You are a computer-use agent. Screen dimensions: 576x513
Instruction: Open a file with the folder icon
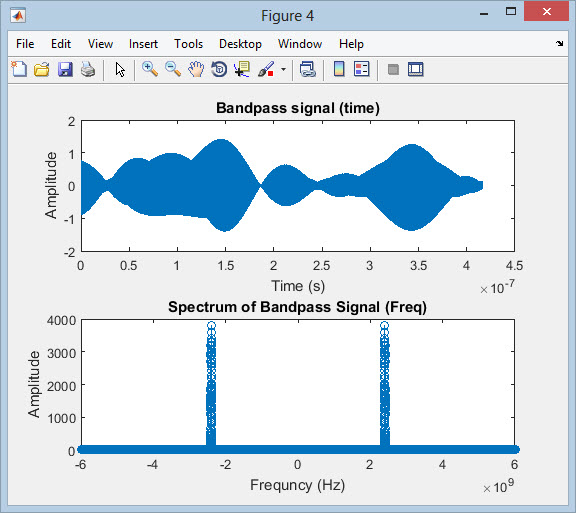(x=42, y=69)
